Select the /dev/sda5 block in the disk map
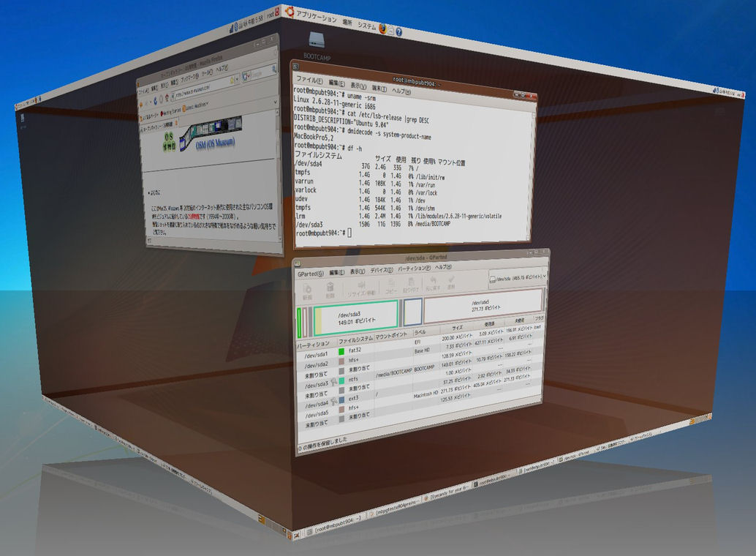This screenshot has height=556, width=756. coord(483,306)
